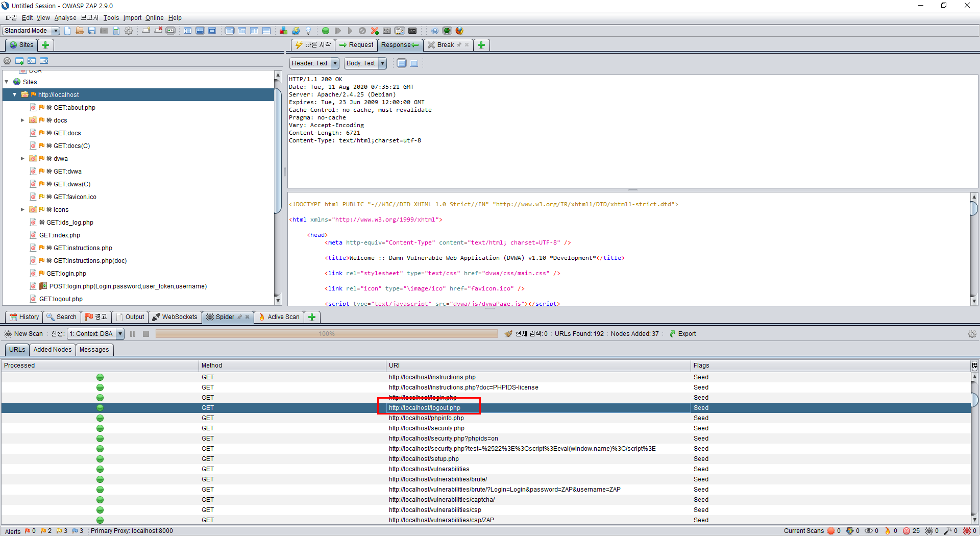This screenshot has height=536, width=980.
Task: Select the split header/body view button
Action: [x=402, y=63]
